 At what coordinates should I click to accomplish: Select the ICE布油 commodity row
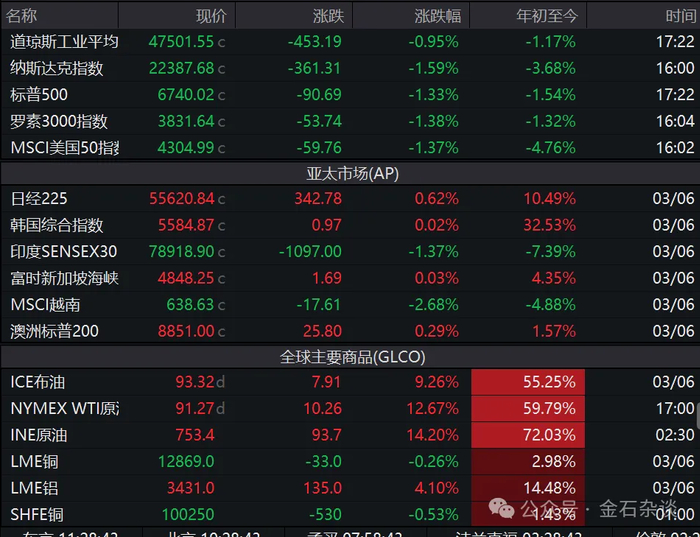point(39,382)
